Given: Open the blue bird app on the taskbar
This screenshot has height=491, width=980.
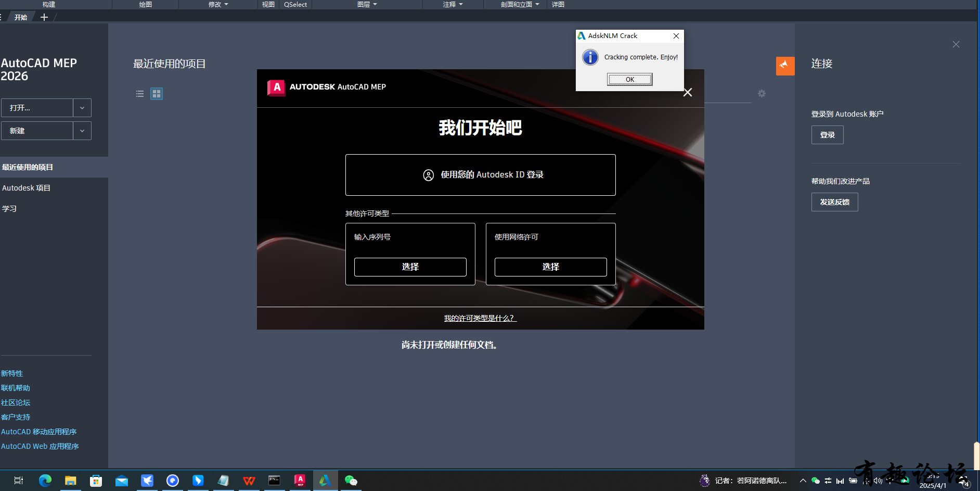Looking at the screenshot, I should point(147,481).
